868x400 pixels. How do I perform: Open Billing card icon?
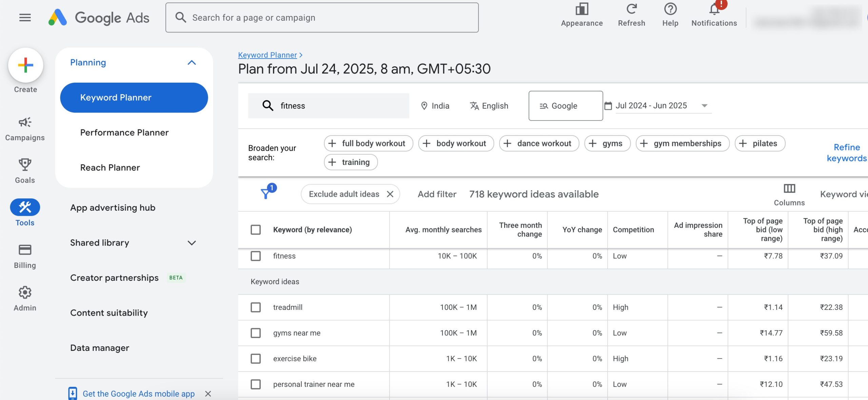point(25,250)
